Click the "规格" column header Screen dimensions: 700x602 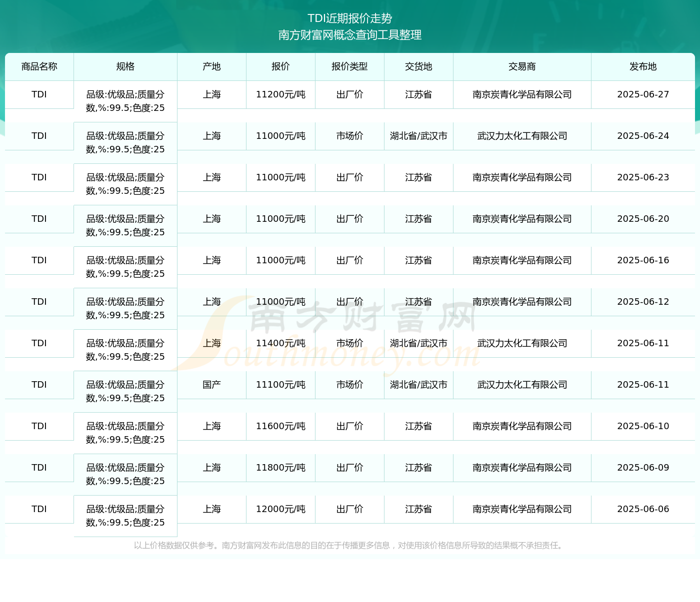point(125,66)
